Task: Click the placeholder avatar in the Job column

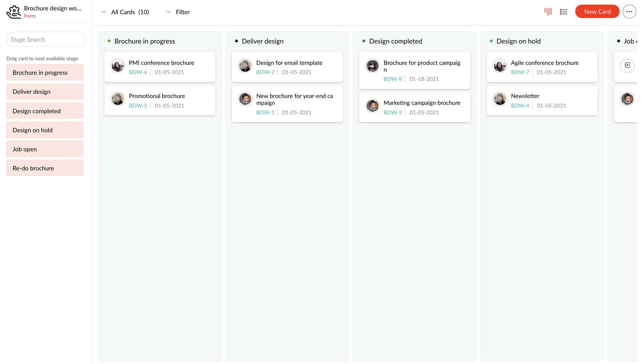Action: tap(627, 66)
